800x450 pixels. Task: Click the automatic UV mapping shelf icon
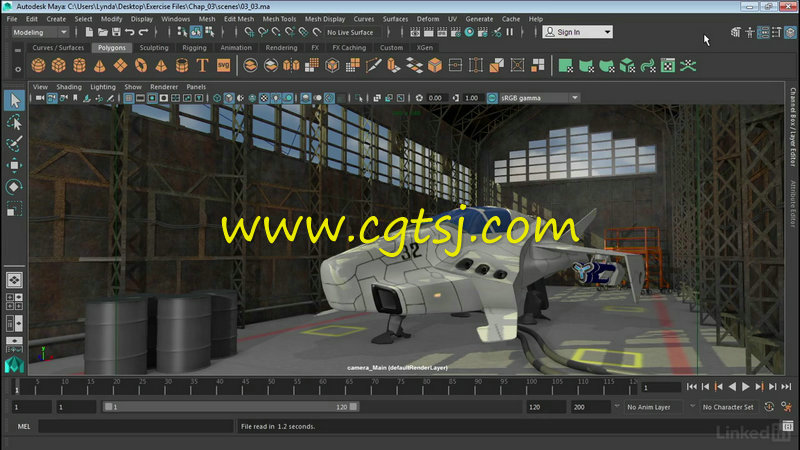627,65
